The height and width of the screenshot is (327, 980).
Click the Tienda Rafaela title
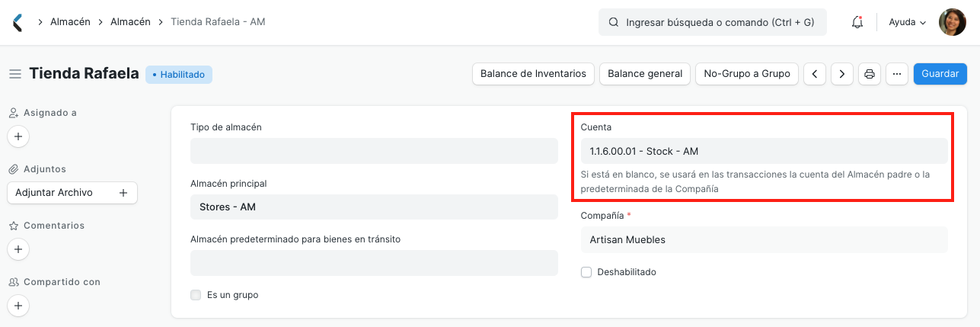(84, 74)
